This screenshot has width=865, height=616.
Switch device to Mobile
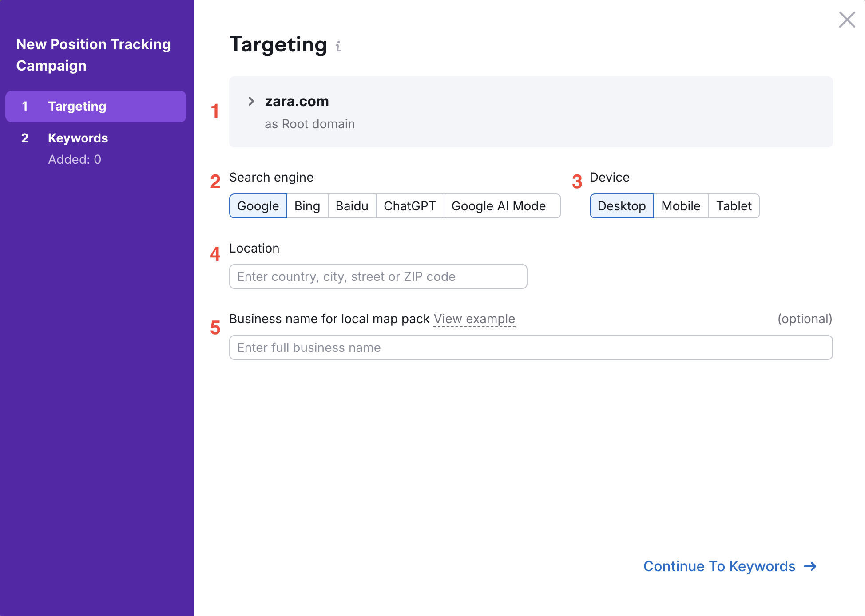click(681, 206)
